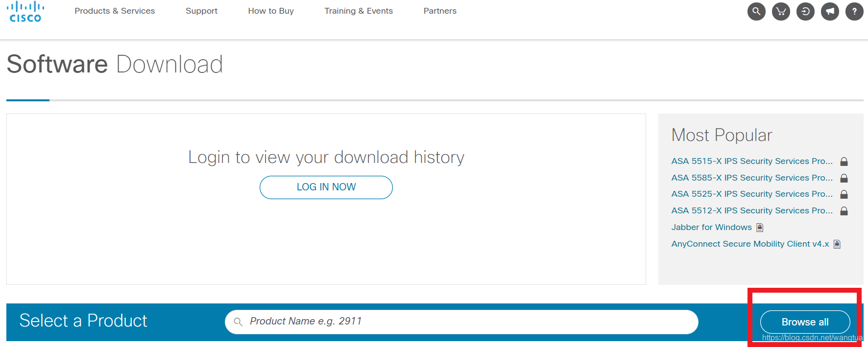868x347 pixels.
Task: Click 'Login to view your download history' text
Action: pos(326,157)
